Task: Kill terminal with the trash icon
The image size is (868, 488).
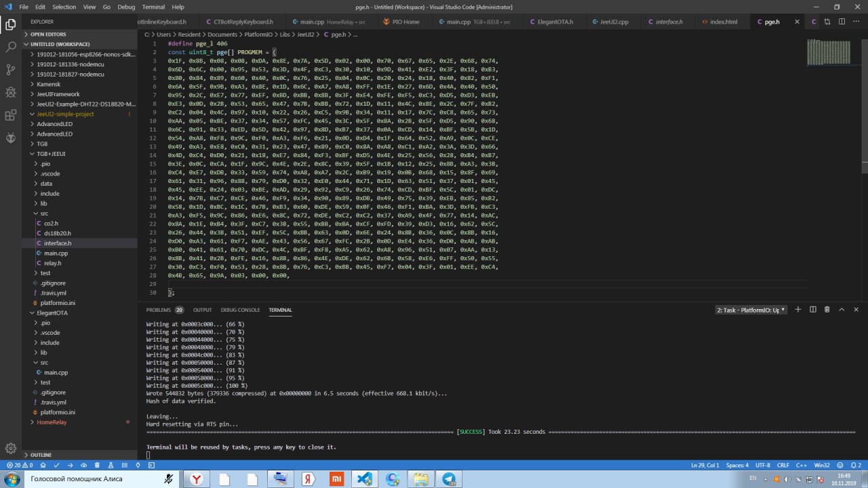Action: pyautogui.click(x=827, y=310)
